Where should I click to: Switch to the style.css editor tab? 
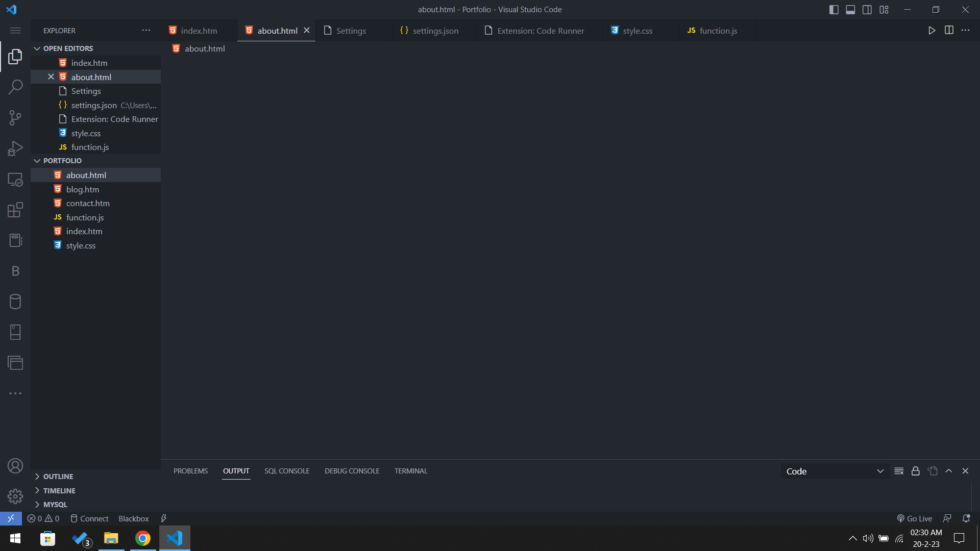click(637, 31)
